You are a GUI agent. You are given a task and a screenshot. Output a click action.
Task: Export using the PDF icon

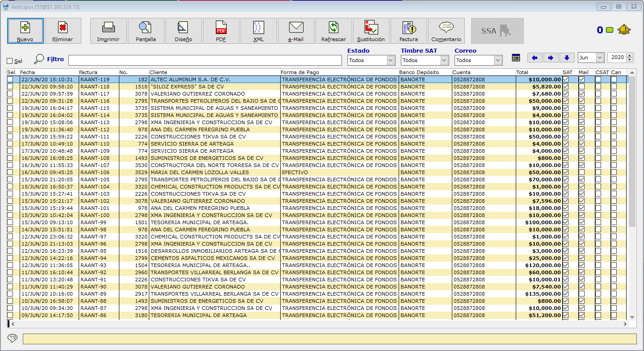[x=221, y=28]
